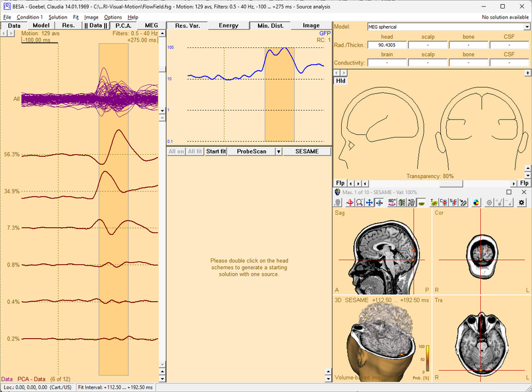Screen dimensions: 532x392
Task: Select the blue four-arrow pan tool
Action: 368,202
